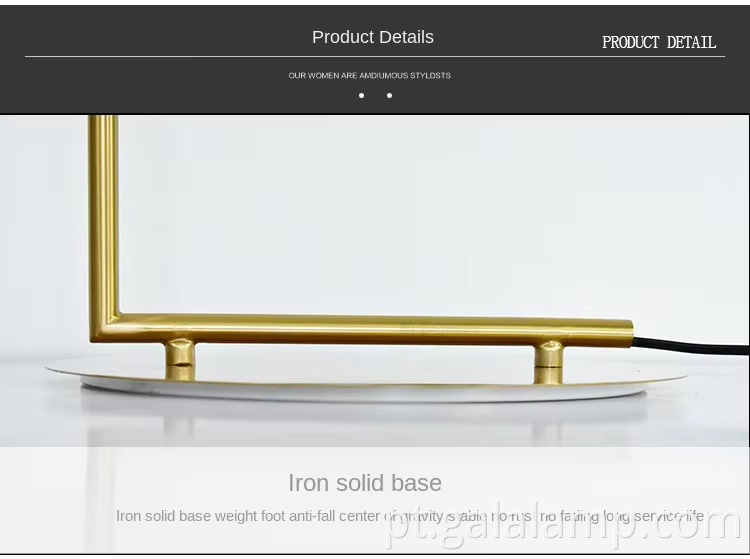
Task: Click the thin divider line under the heading
Action: point(375,56)
